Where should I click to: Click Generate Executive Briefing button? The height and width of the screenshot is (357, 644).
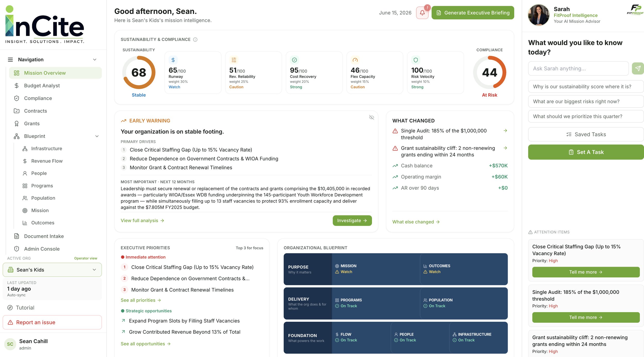(473, 13)
